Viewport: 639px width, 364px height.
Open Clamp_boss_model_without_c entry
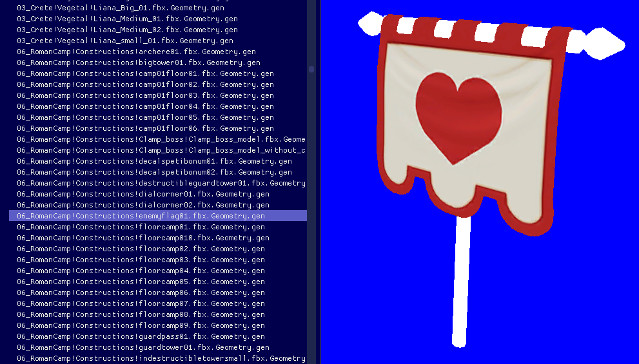coord(158,151)
